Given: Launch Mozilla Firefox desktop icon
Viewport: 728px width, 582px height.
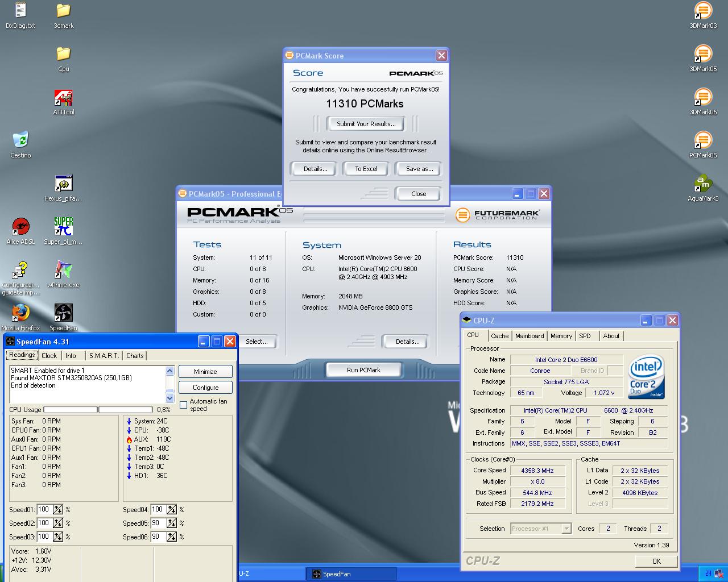Looking at the screenshot, I should point(20,318).
